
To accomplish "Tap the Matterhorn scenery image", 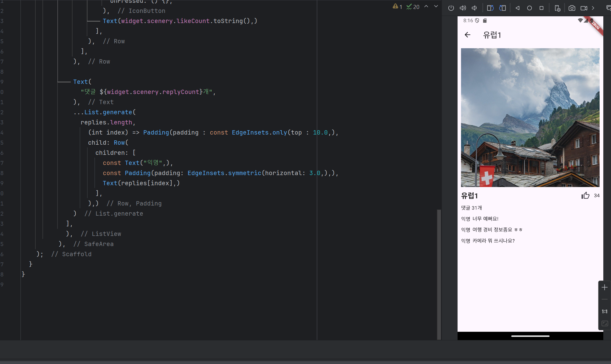I will pos(530,117).
